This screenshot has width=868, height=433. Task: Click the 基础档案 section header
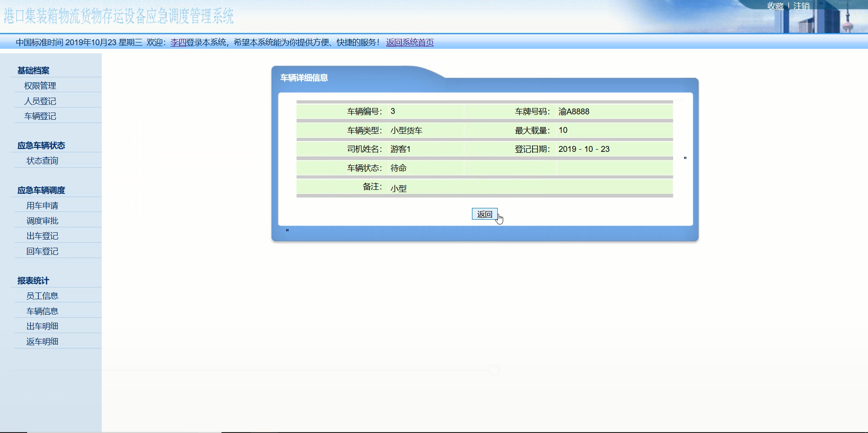[33, 71]
